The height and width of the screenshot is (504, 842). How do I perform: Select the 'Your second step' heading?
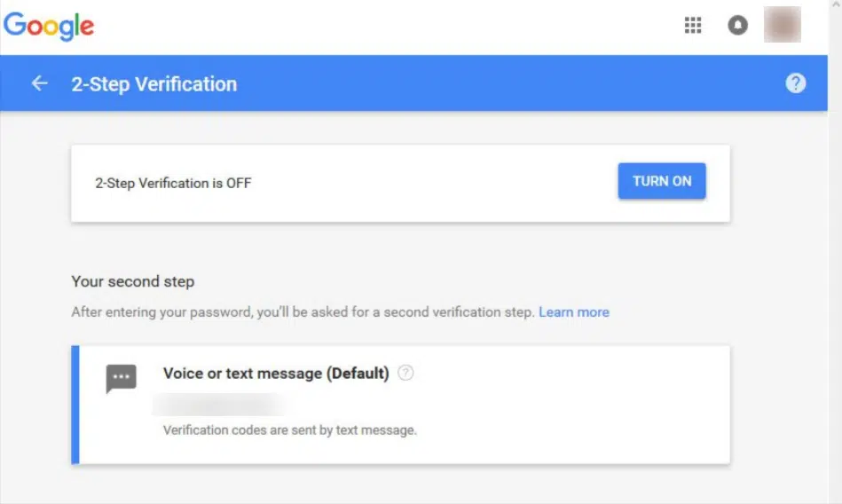pyautogui.click(x=132, y=281)
